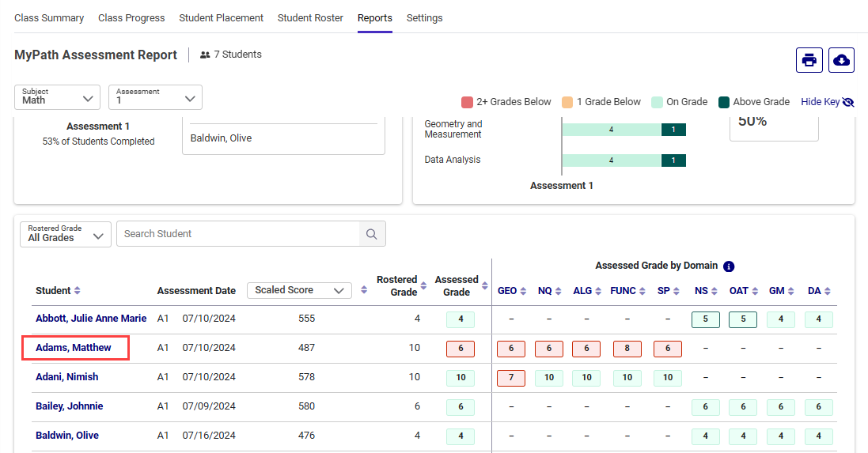Go to the Student Roster tab
This screenshot has height=453, width=868.
point(310,18)
